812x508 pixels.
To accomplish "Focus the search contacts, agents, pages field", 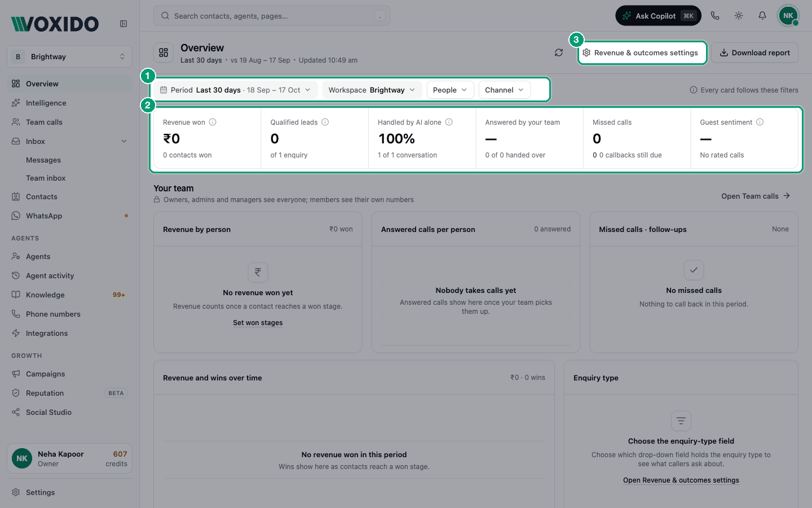I will [x=272, y=16].
